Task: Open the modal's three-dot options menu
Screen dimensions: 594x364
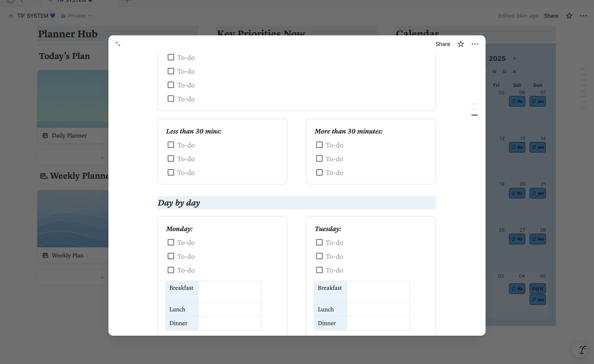Action: [475, 44]
